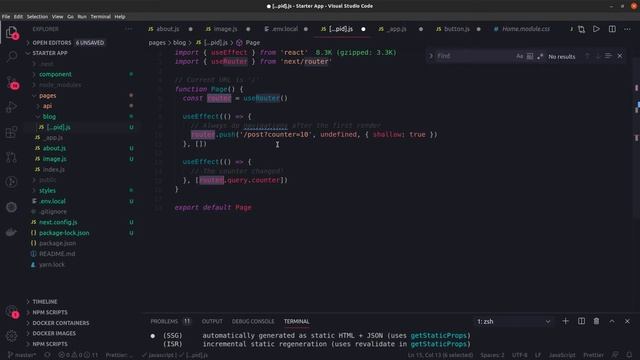This screenshot has height=360, width=640.
Task: Open editor more actions ellipsis
Action: pos(627,29)
